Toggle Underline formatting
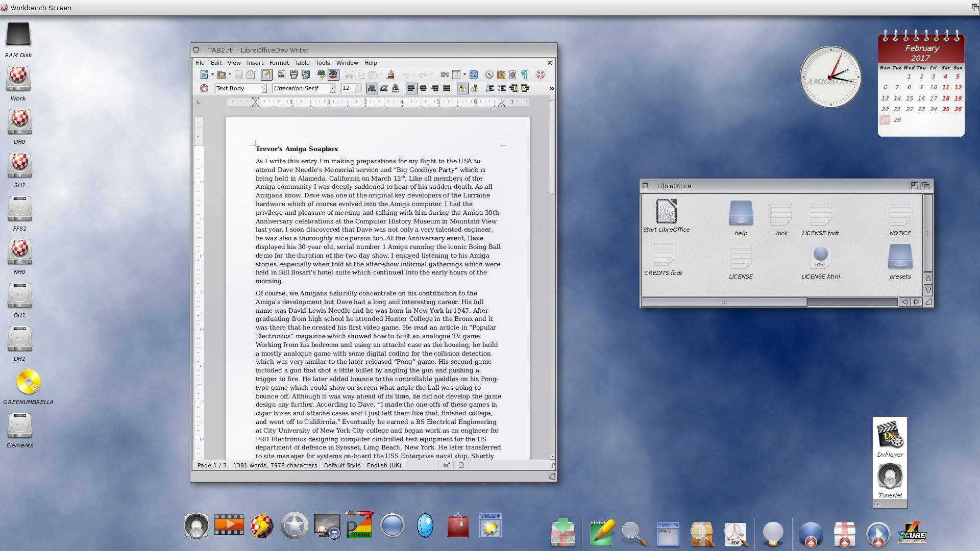980x551 pixels. [x=396, y=88]
